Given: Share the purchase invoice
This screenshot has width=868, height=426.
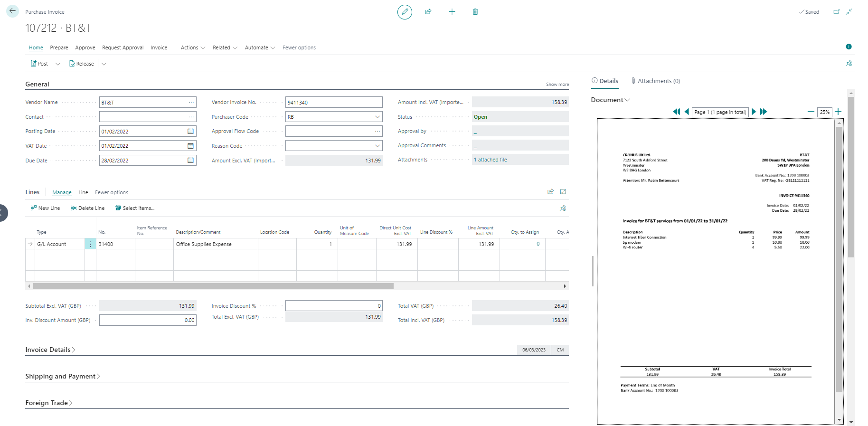Looking at the screenshot, I should point(428,12).
